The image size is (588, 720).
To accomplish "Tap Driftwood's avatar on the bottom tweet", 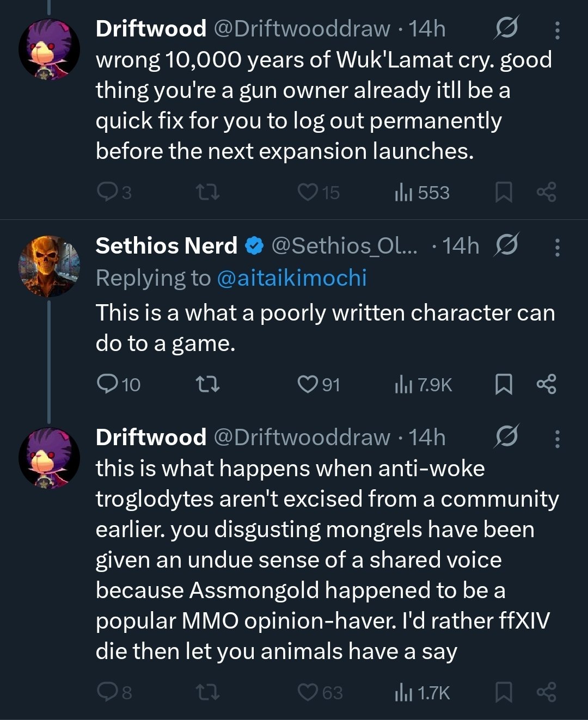I will coord(49,458).
